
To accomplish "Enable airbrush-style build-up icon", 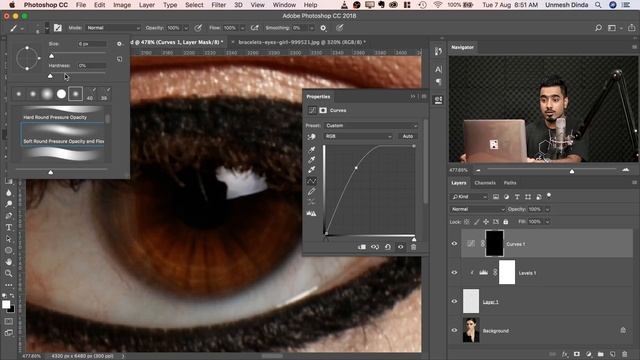I will coord(255,28).
